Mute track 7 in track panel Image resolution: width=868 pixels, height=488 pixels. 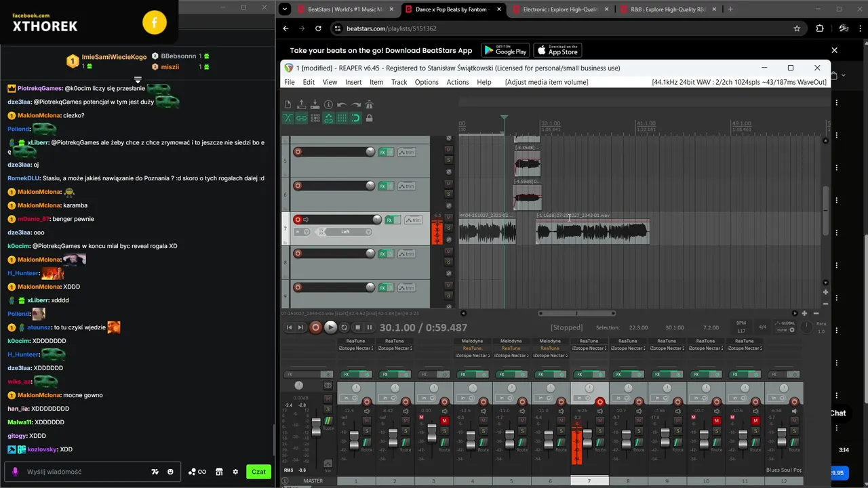448,217
